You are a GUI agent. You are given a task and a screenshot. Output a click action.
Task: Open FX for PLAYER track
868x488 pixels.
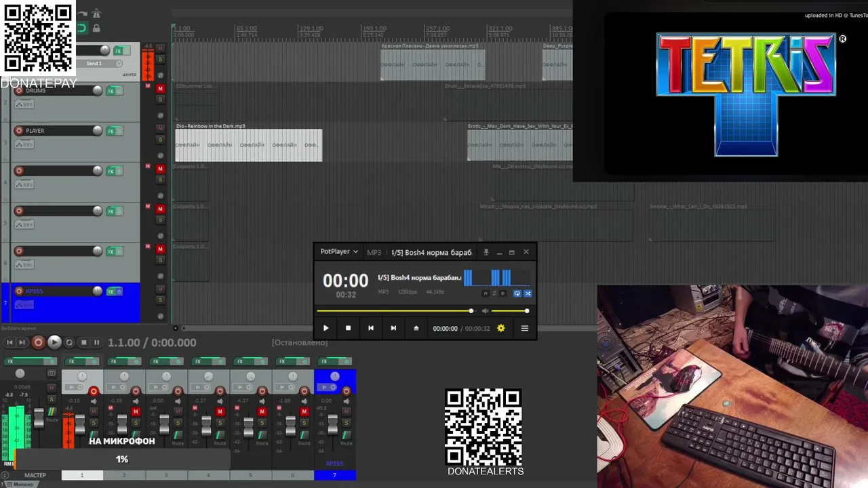[111, 131]
